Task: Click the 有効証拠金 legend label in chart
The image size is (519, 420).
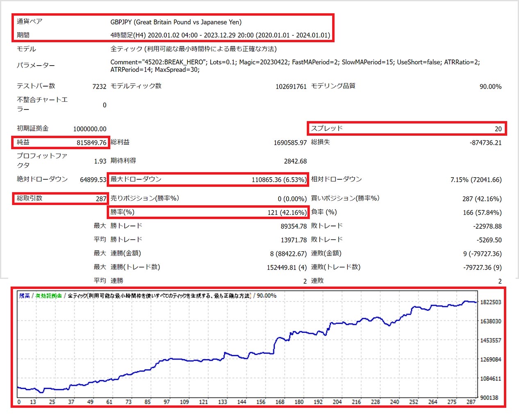Action: pos(49,296)
